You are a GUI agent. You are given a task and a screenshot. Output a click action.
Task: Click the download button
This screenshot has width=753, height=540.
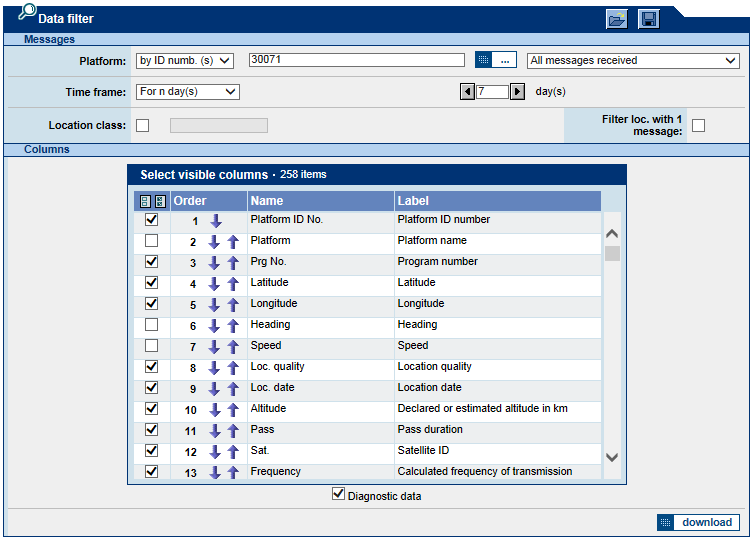point(698,522)
